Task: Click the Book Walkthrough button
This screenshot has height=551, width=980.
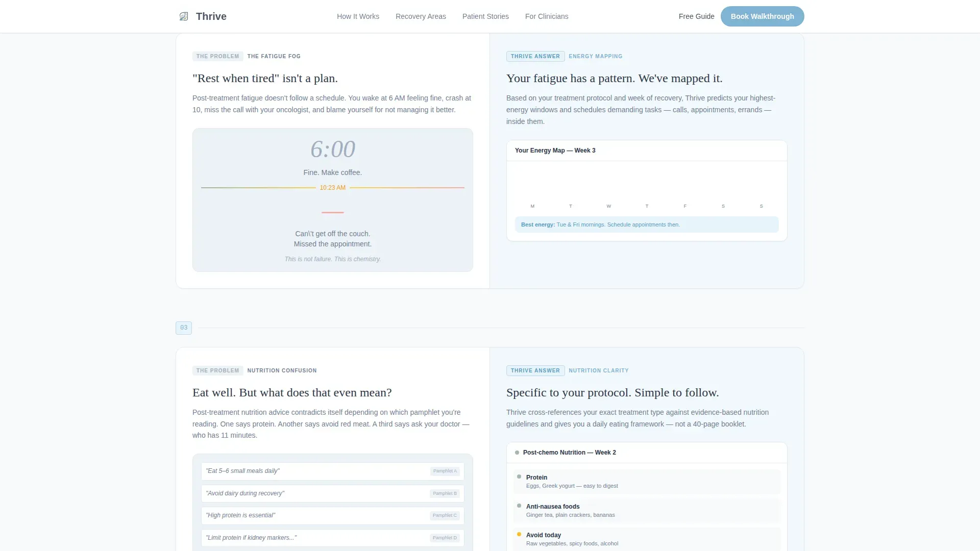Action: point(762,16)
